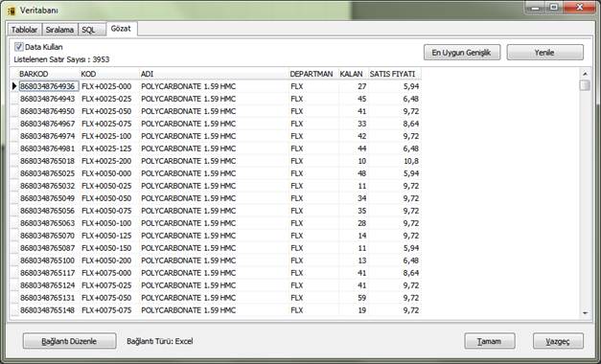The image size is (601, 364).
Task: Select the SQL tab
Action: click(x=92, y=30)
